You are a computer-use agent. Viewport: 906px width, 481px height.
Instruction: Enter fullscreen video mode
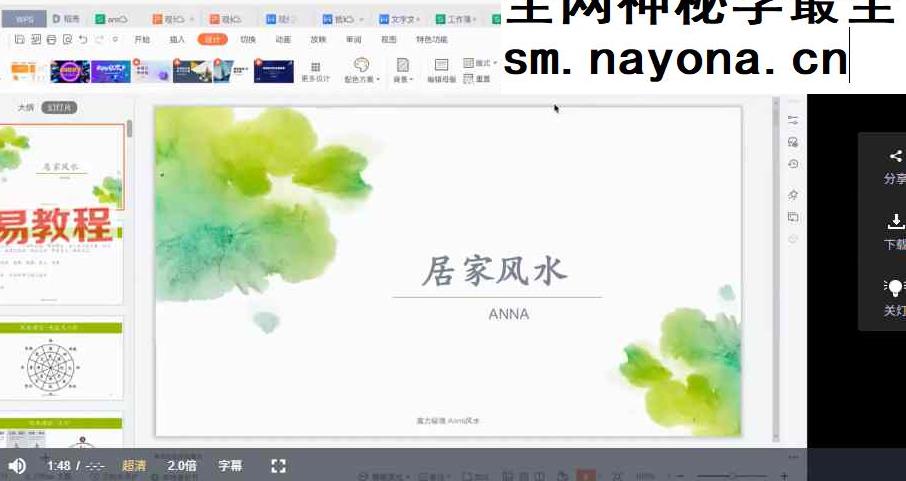(279, 466)
